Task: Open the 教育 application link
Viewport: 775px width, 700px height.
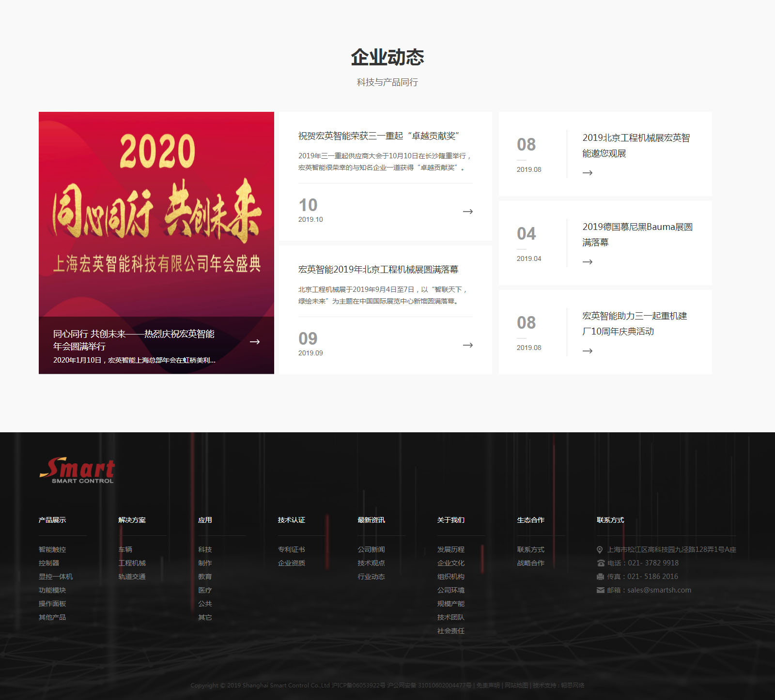Action: [205, 577]
